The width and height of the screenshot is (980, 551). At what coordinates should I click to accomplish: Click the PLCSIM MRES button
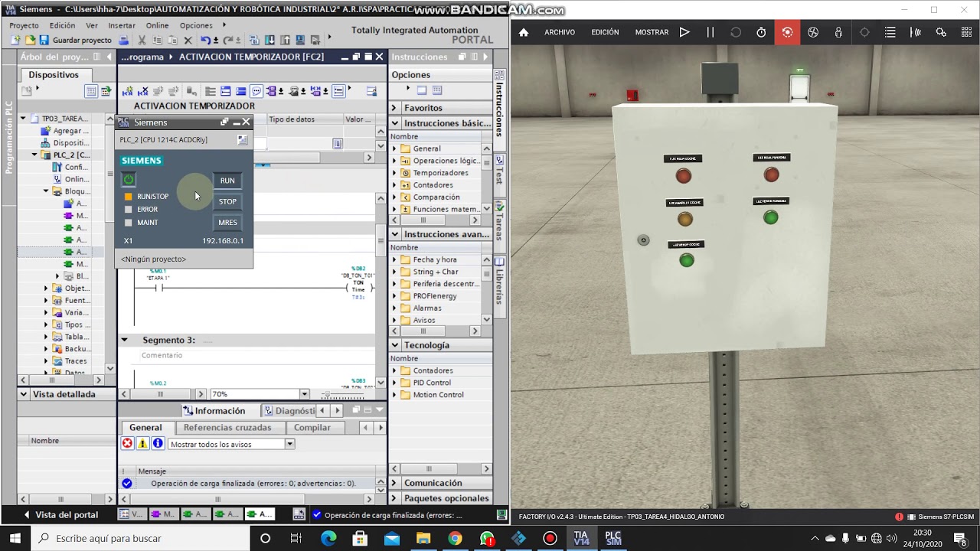coord(227,223)
